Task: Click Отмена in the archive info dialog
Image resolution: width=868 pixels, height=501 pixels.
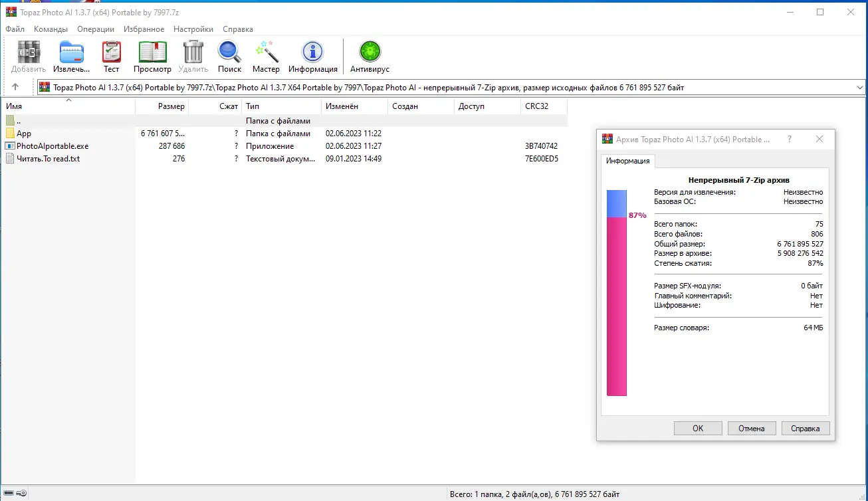Action: pyautogui.click(x=752, y=428)
